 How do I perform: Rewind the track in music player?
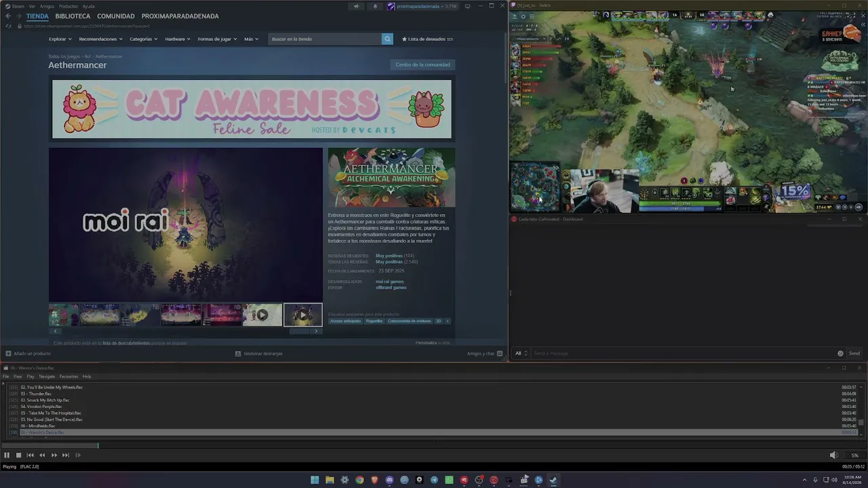click(x=42, y=455)
